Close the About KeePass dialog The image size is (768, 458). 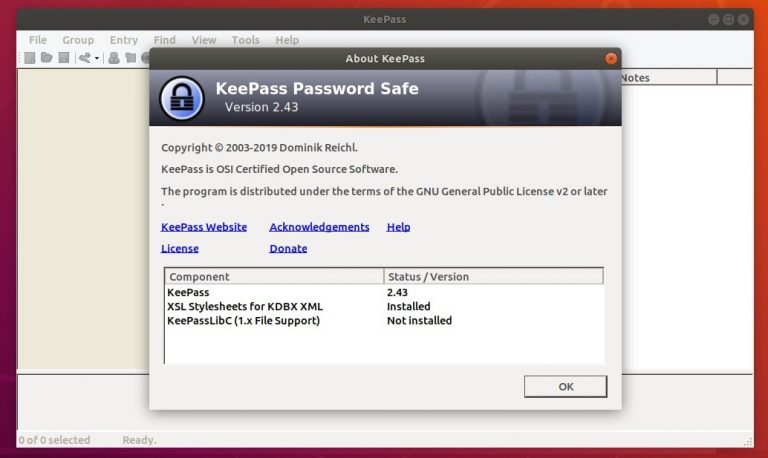(x=611, y=59)
